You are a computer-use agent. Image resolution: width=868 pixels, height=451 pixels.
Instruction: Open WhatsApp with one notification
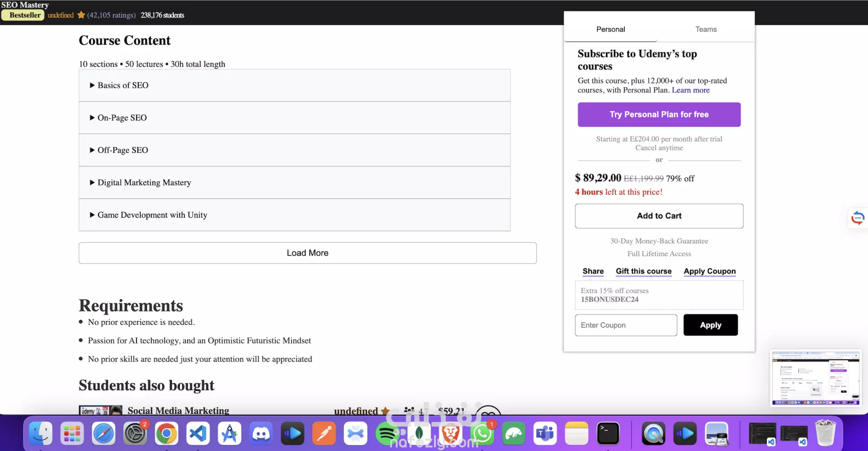pos(482,433)
